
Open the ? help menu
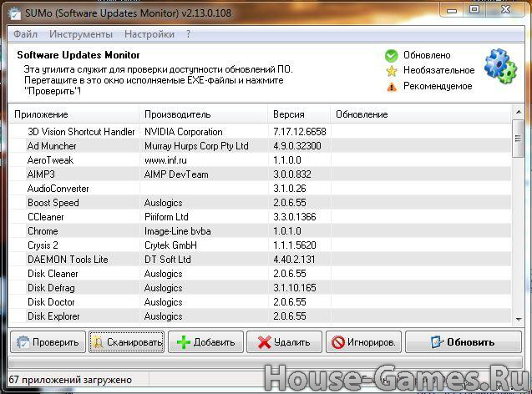tap(188, 34)
